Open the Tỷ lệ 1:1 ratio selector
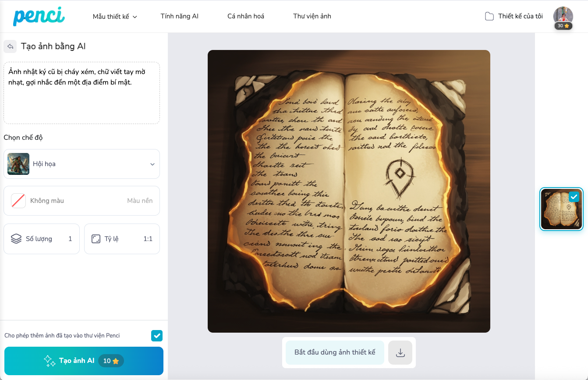Image resolution: width=588 pixels, height=380 pixels. pyautogui.click(x=122, y=239)
